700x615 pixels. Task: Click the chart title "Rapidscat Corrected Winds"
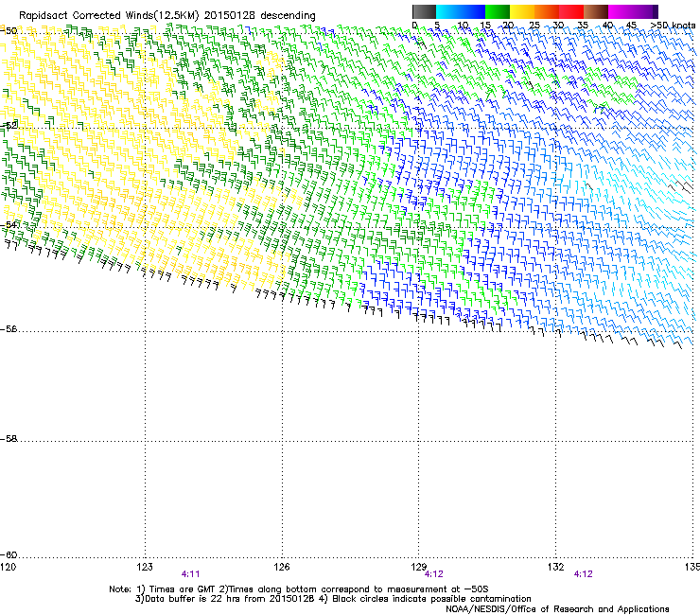[x=86, y=16]
